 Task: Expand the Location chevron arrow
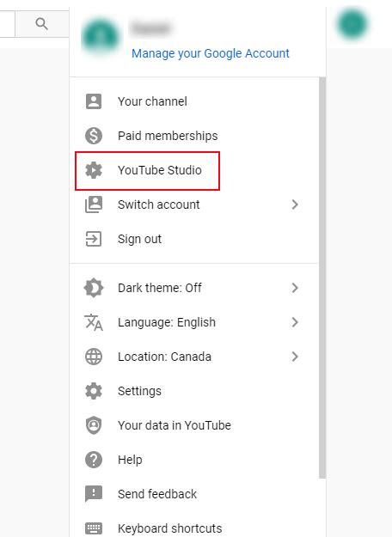click(295, 357)
